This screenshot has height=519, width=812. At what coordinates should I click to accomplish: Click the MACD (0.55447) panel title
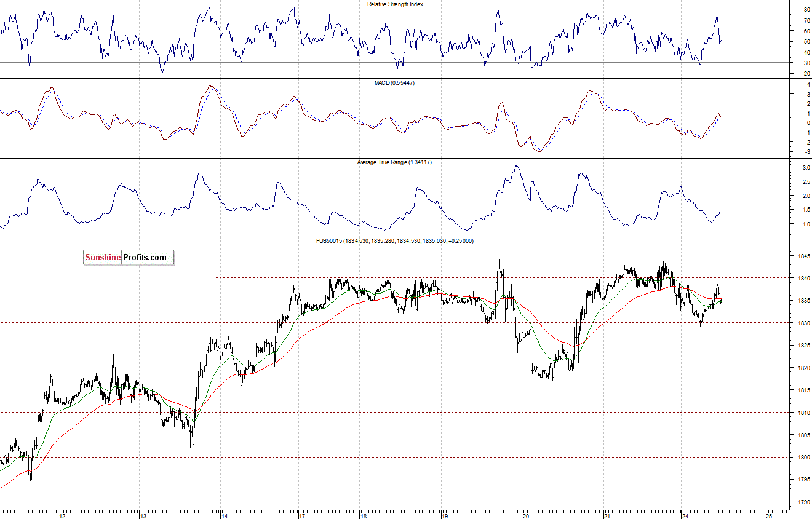pyautogui.click(x=394, y=82)
